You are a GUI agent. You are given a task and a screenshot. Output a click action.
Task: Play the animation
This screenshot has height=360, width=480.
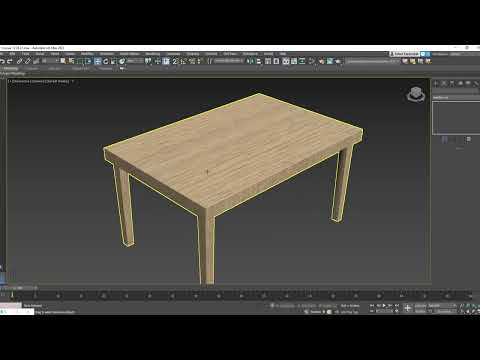(x=384, y=305)
